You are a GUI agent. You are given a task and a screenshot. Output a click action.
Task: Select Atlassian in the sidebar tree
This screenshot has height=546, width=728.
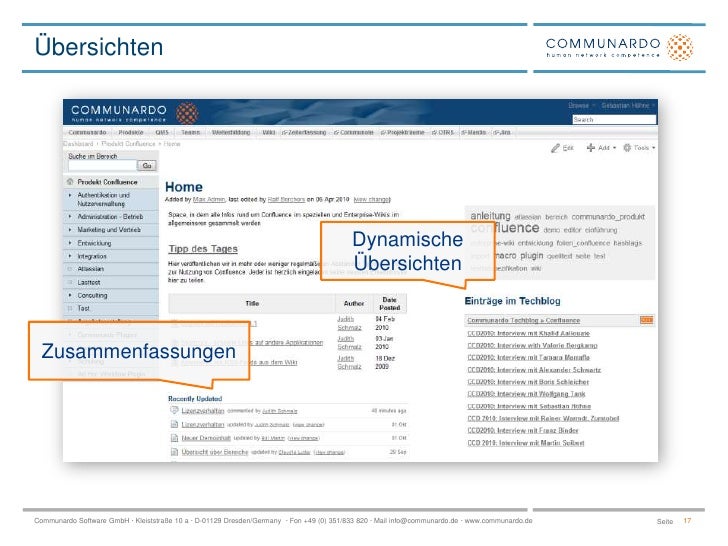pos(91,269)
